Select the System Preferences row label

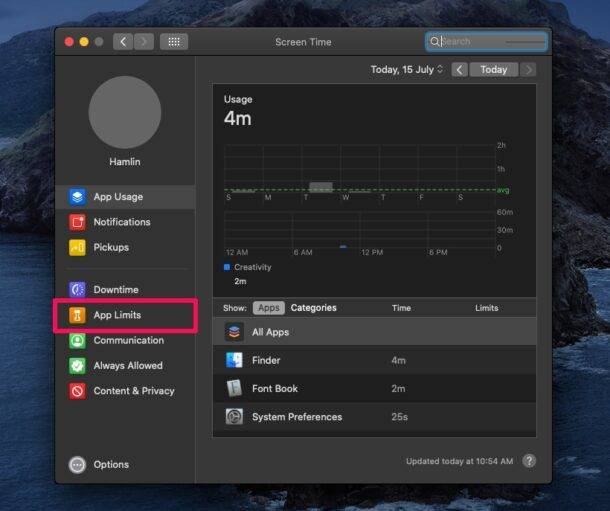coord(297,416)
